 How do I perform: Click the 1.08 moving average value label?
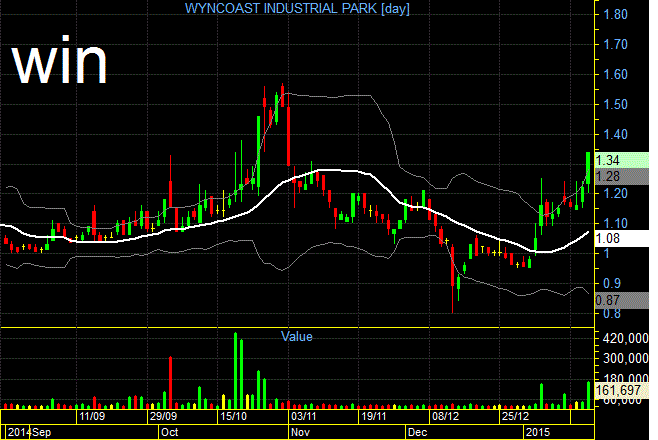pos(622,238)
